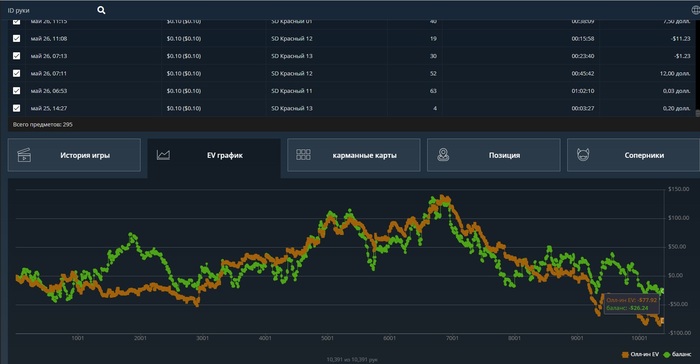
Task: Click the card grid icon on карманные карты
Action: pos(303,155)
